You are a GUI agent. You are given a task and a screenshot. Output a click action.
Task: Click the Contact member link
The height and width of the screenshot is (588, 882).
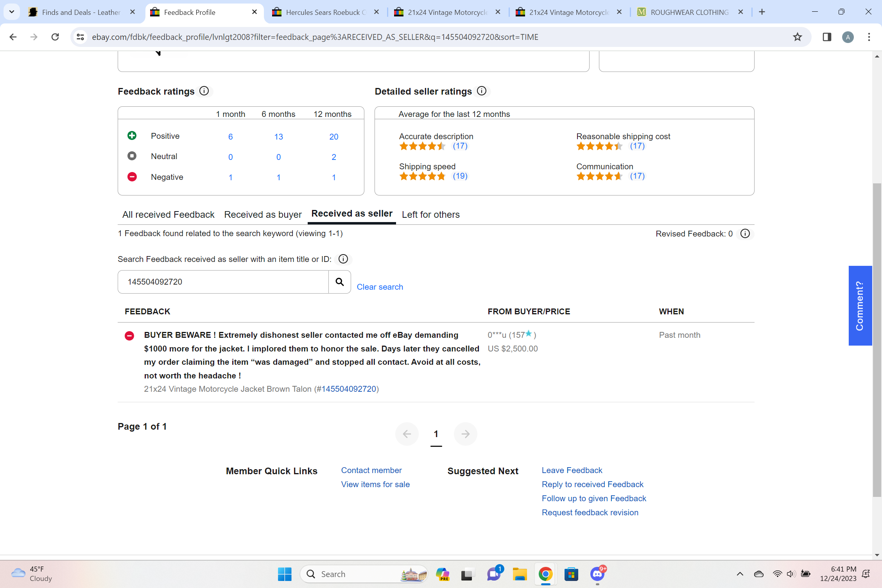pyautogui.click(x=371, y=470)
